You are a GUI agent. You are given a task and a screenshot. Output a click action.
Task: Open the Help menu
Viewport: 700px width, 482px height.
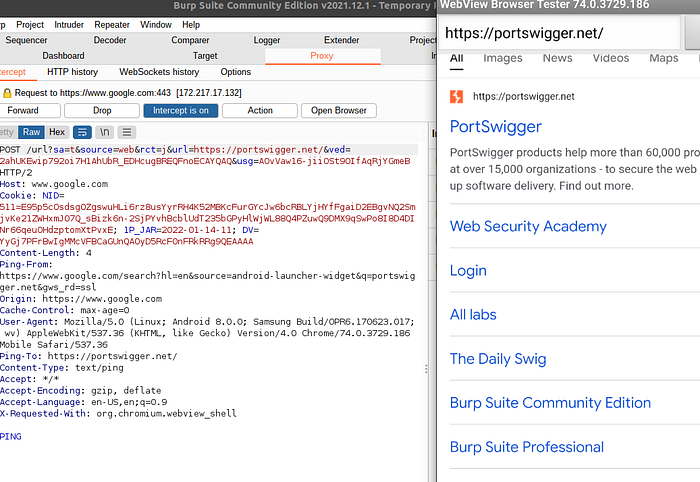(191, 25)
